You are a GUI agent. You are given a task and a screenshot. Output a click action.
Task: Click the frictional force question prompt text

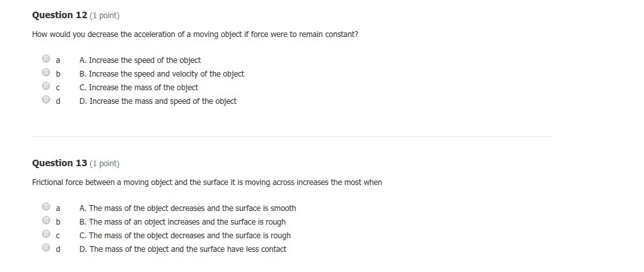(x=207, y=182)
